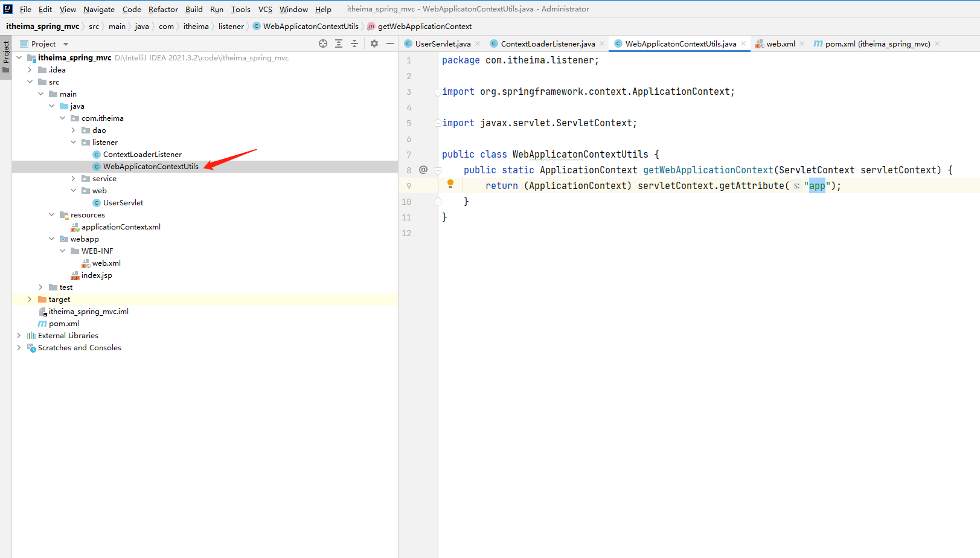The width and height of the screenshot is (980, 558).
Task: Switch to UserServlet.java tab
Action: 443,43
